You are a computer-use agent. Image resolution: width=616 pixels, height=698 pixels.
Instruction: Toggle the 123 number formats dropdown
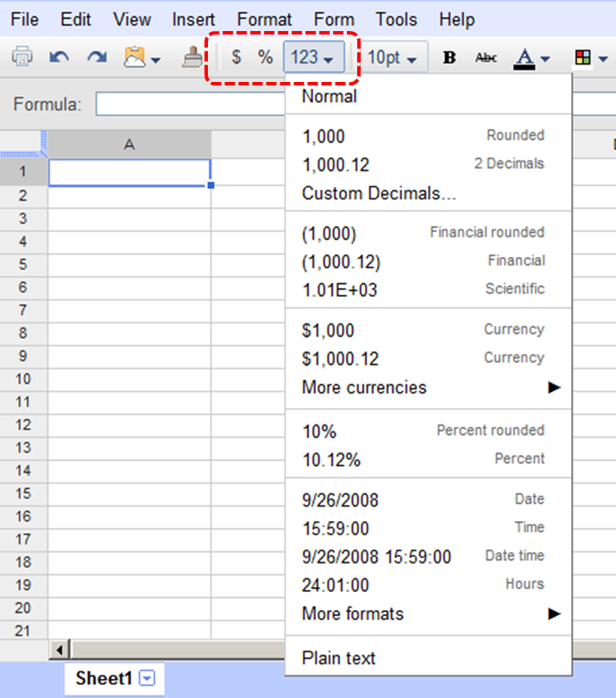point(314,57)
